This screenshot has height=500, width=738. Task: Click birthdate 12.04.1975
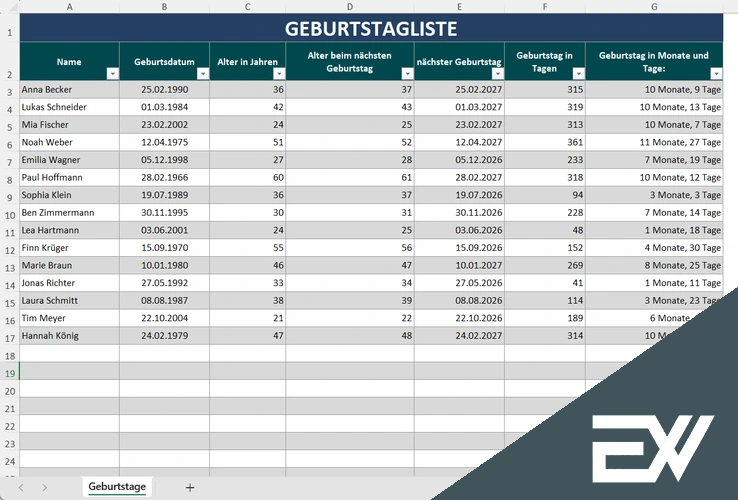click(x=164, y=142)
